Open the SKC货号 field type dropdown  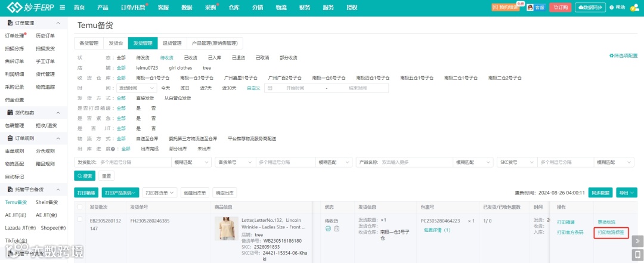click(x=517, y=162)
